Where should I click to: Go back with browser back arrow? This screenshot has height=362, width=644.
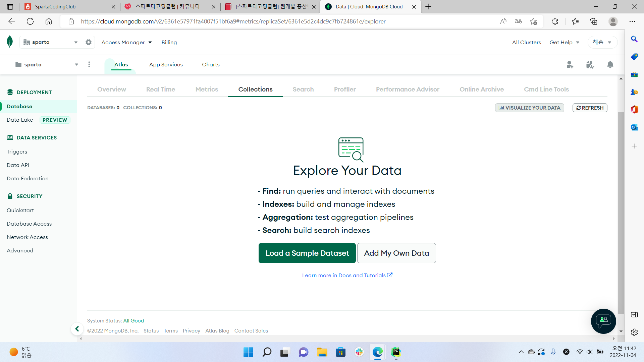(12, 21)
